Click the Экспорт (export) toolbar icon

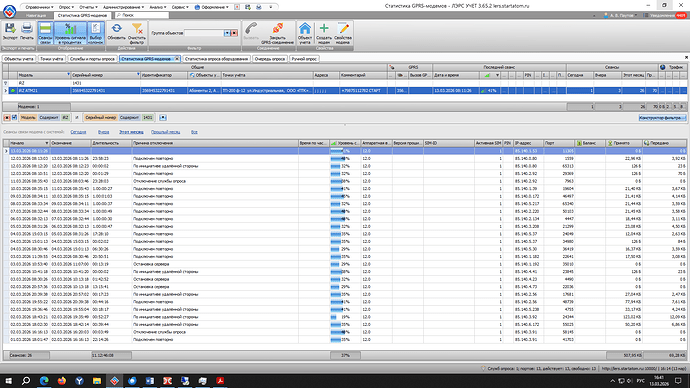point(10,32)
